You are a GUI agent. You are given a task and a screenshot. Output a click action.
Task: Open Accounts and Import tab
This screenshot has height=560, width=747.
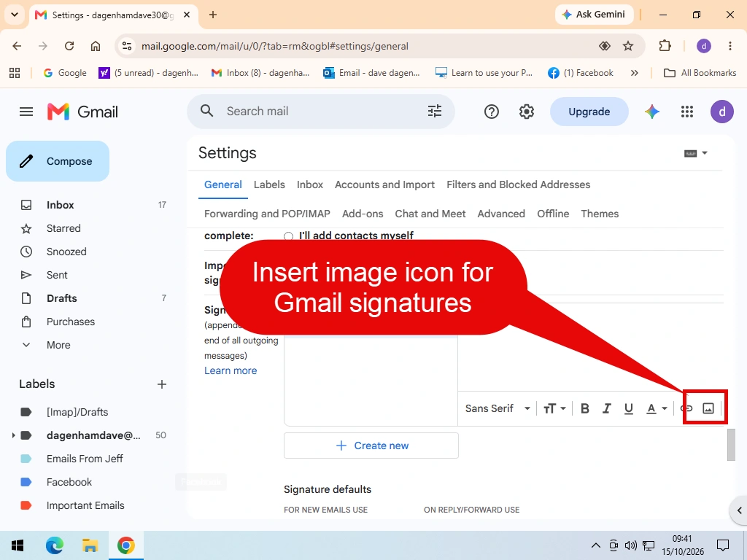(384, 184)
